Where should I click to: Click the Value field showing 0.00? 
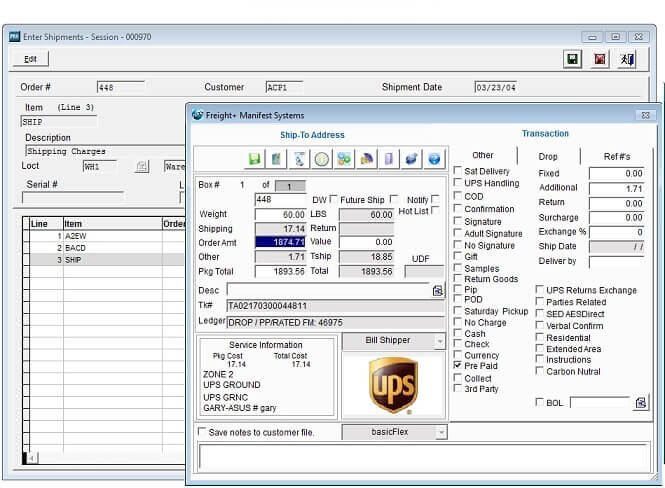(366, 242)
